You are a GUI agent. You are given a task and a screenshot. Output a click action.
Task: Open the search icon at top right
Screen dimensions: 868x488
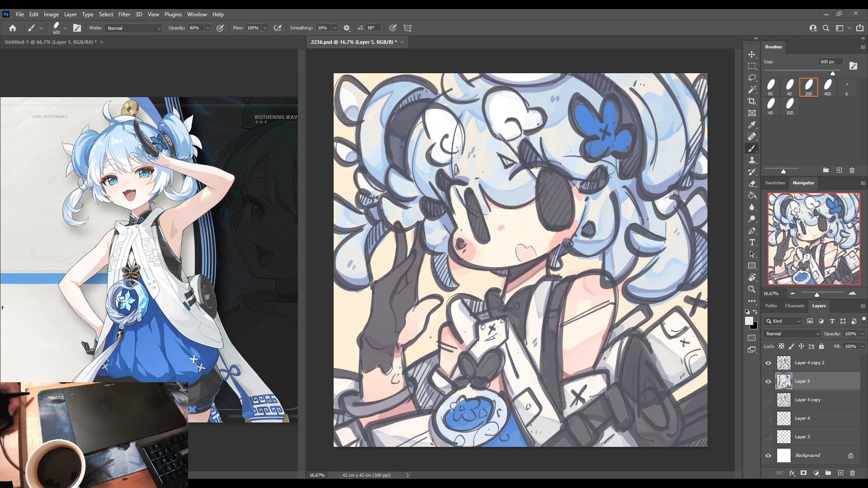click(x=826, y=28)
